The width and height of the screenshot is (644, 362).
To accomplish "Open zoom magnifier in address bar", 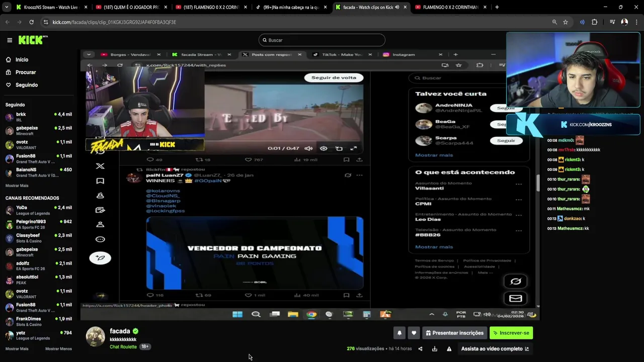I will pyautogui.click(x=554, y=22).
